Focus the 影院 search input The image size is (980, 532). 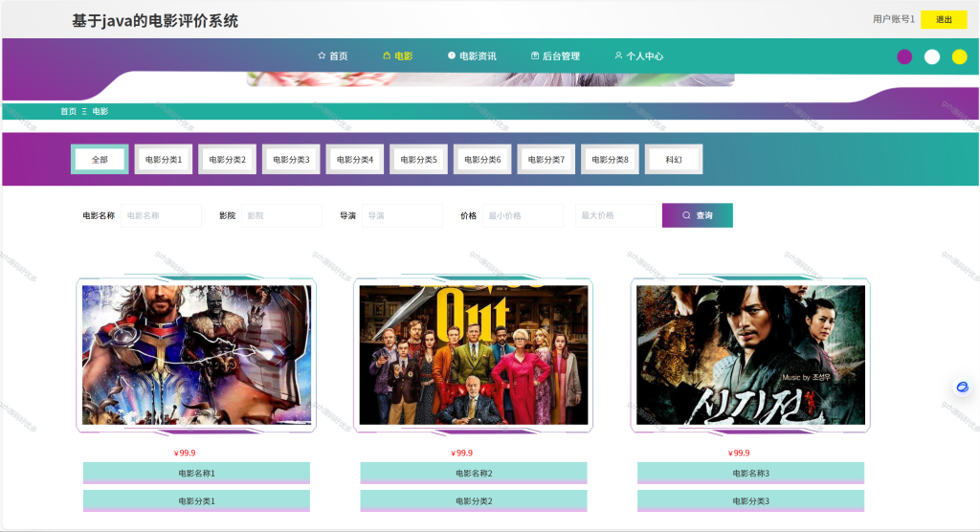282,215
